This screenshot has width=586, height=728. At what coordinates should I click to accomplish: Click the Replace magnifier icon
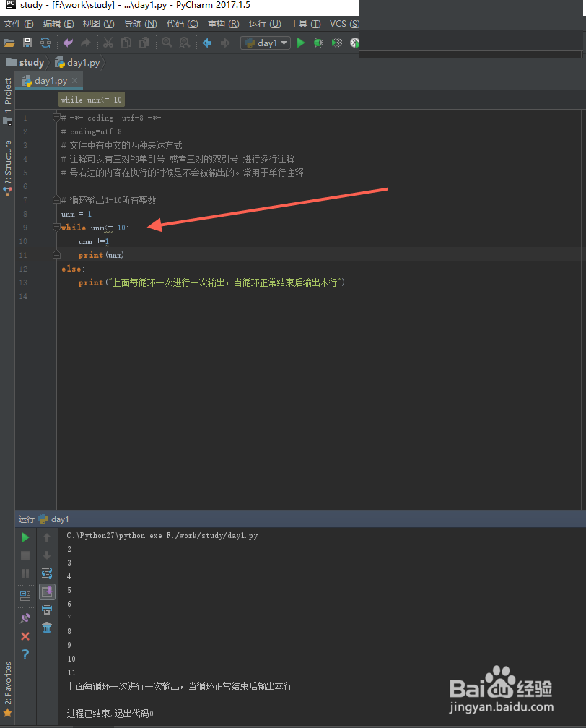click(x=185, y=43)
